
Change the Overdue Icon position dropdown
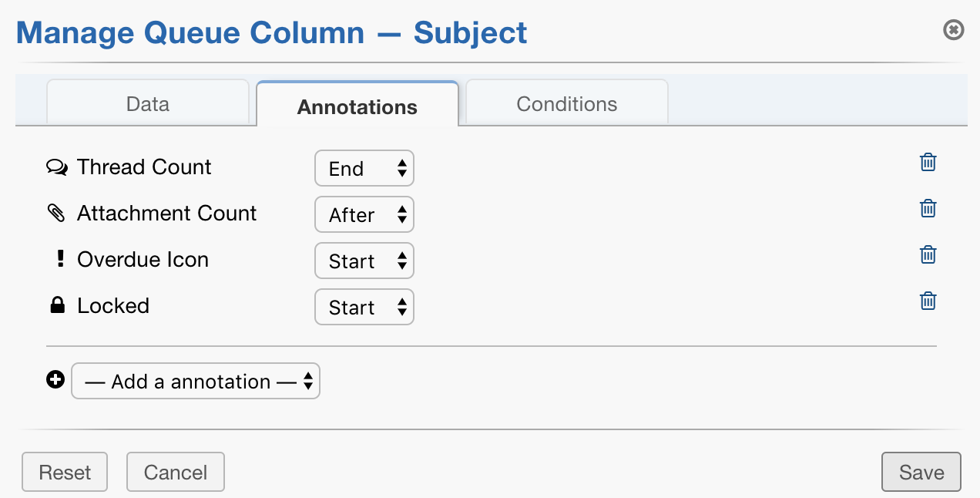364,261
